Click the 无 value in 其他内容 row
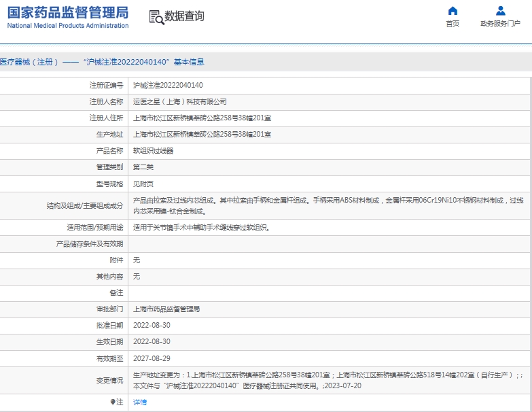This screenshot has width=532, height=412. (137, 276)
